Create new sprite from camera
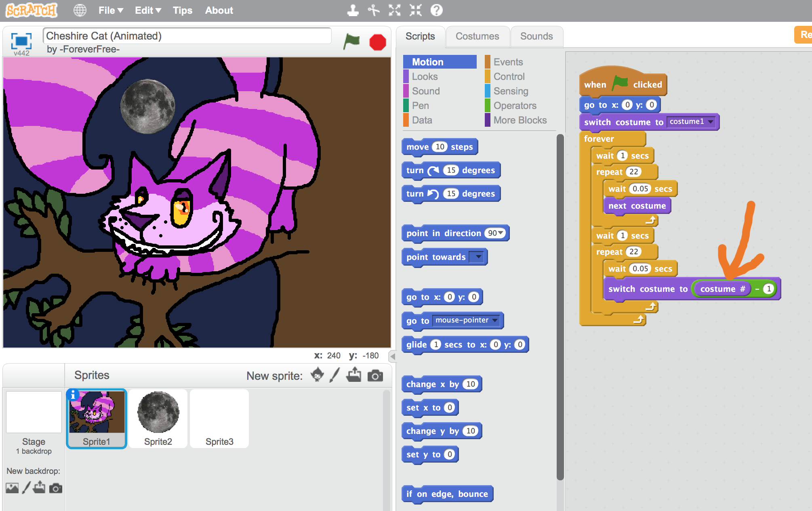The image size is (812, 511). (375, 376)
